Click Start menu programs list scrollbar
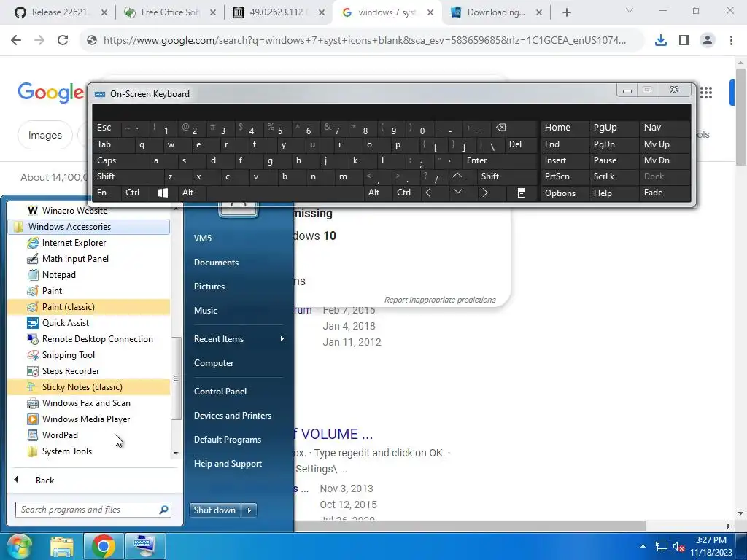Screen dimensions: 747x560 point(176,378)
